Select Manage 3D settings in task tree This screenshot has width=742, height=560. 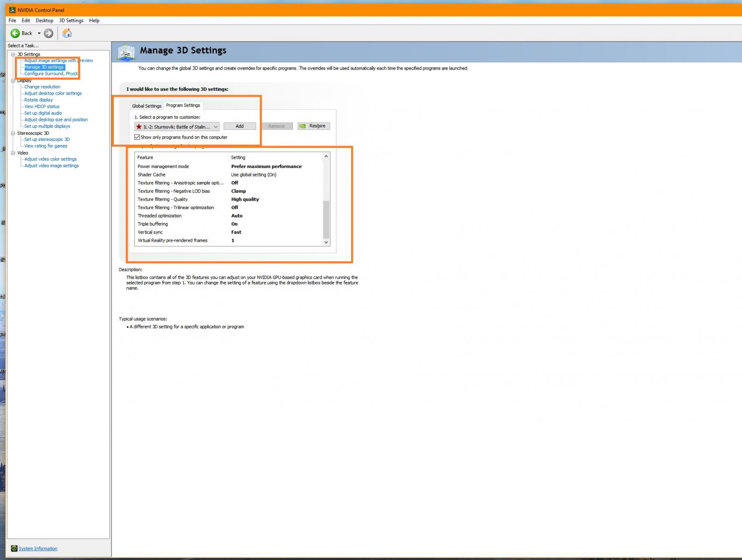pos(44,67)
